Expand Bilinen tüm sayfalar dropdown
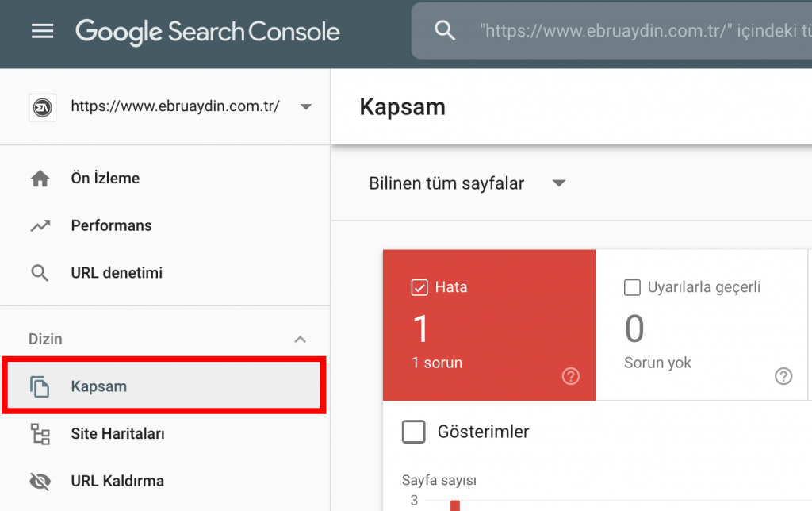 (558, 183)
